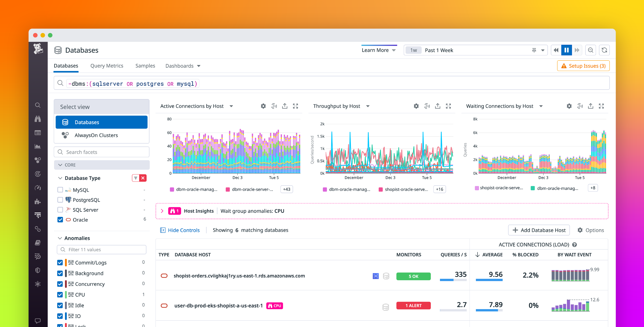This screenshot has height=327, width=644.
Task: Export the Throughput by Host graph
Action: (438, 106)
